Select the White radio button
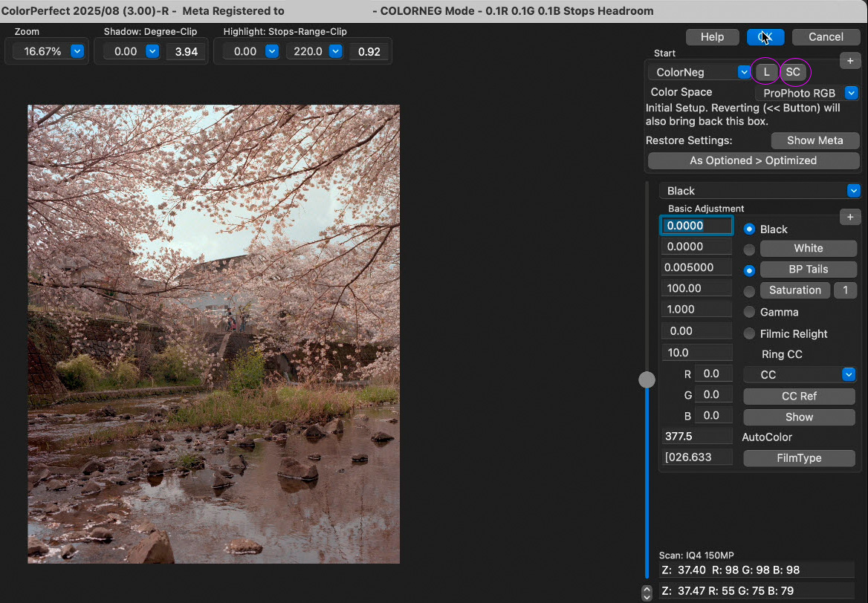 click(x=749, y=250)
